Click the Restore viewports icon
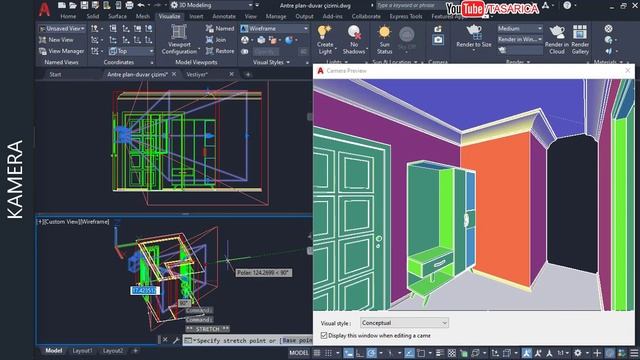Image resolution: width=640 pixels, height=360 pixels. (209, 51)
